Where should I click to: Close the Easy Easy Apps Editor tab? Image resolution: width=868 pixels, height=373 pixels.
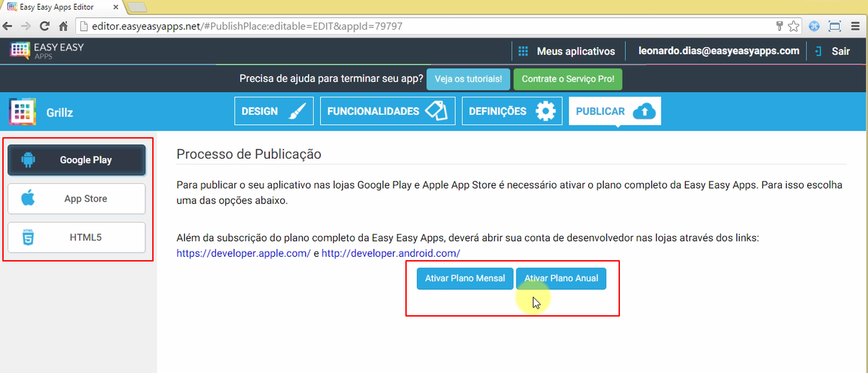pos(116,7)
